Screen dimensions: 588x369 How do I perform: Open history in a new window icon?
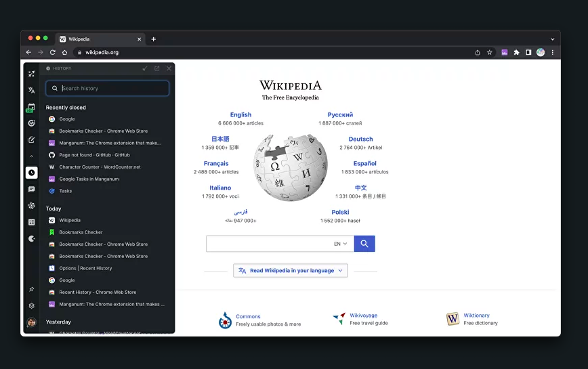click(156, 68)
